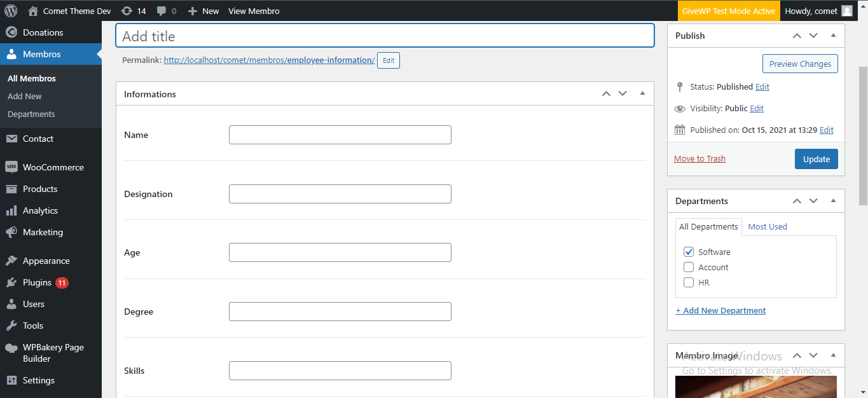
Task: Click the plus New icon in admin bar
Action: click(193, 11)
